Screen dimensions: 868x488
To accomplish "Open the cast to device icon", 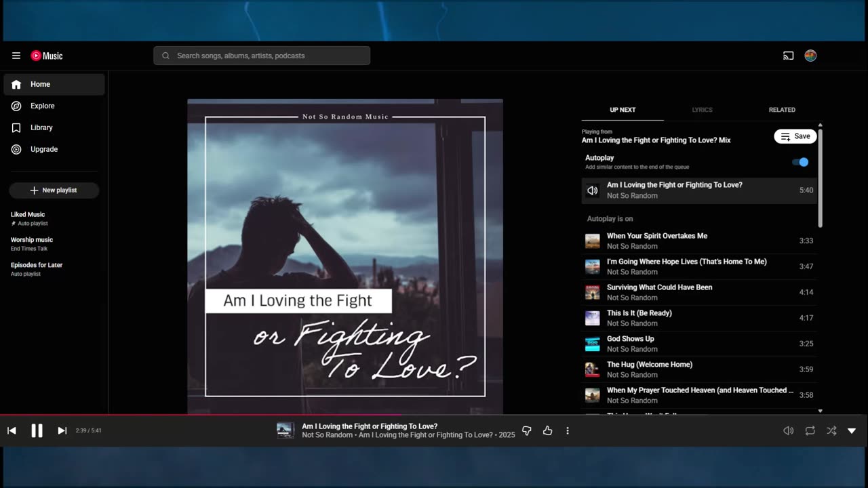I will tap(788, 56).
